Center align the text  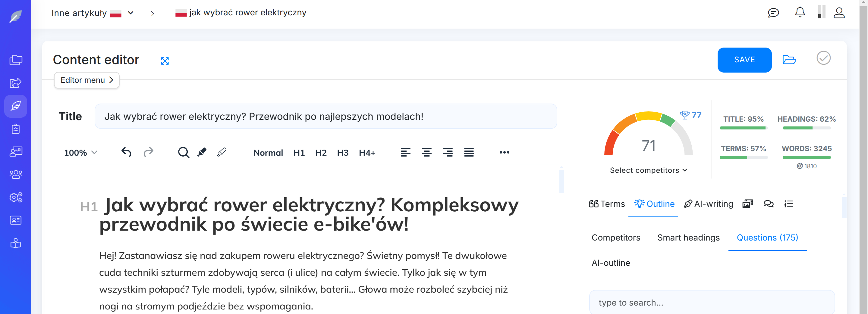(x=426, y=152)
